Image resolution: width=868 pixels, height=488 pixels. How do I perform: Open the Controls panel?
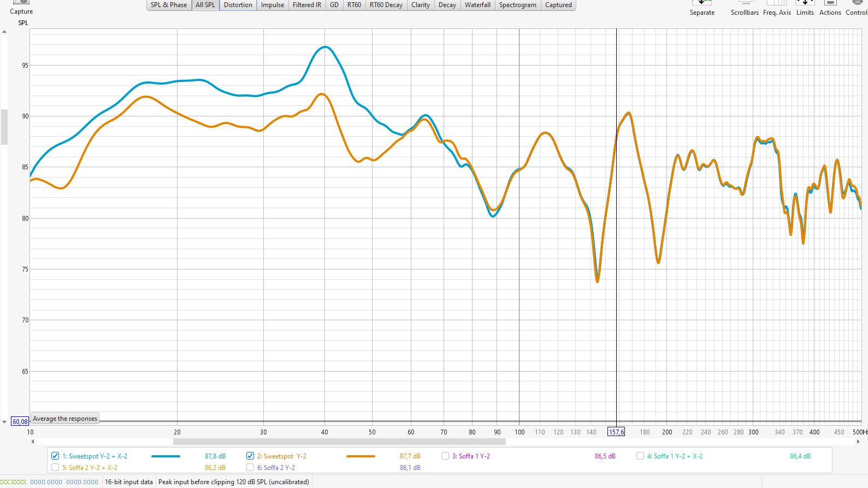(x=857, y=8)
